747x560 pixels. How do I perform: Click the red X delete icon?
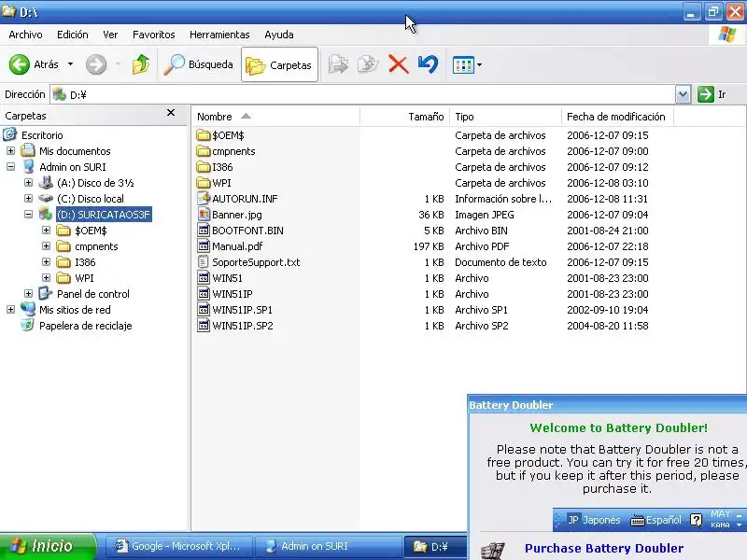point(399,64)
